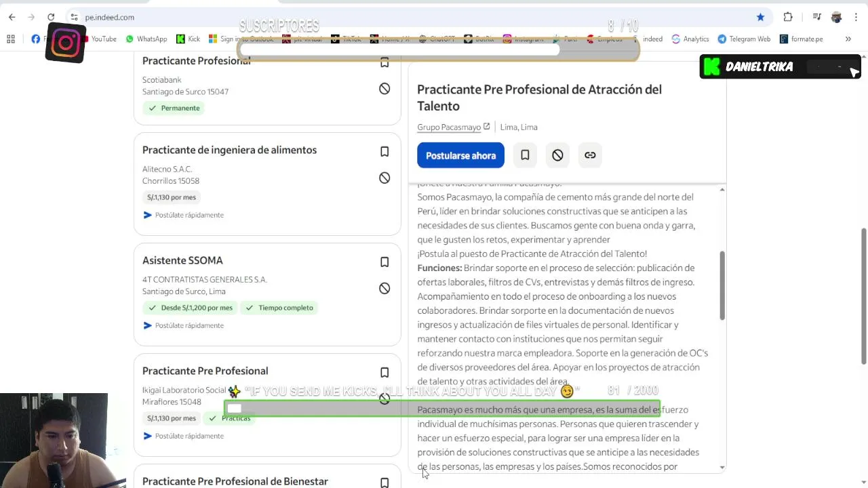The height and width of the screenshot is (488, 868).
Task: Click the Permanente tag on Scotiabank job
Action: (174, 108)
